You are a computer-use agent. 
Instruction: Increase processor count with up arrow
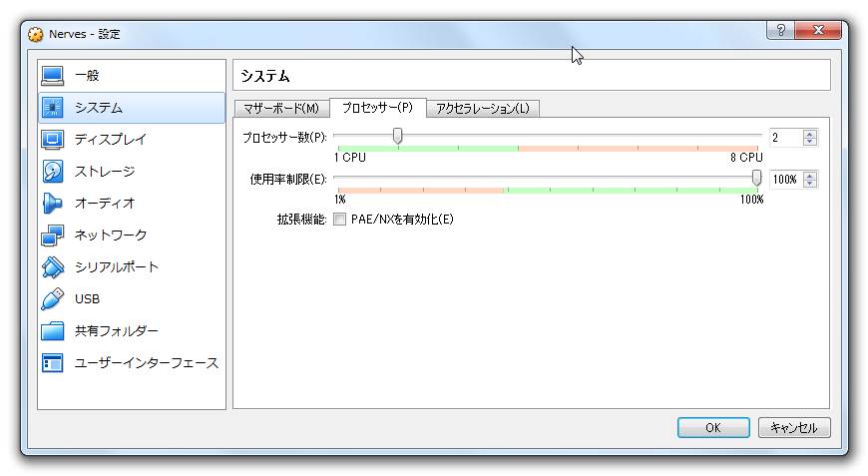(x=810, y=134)
